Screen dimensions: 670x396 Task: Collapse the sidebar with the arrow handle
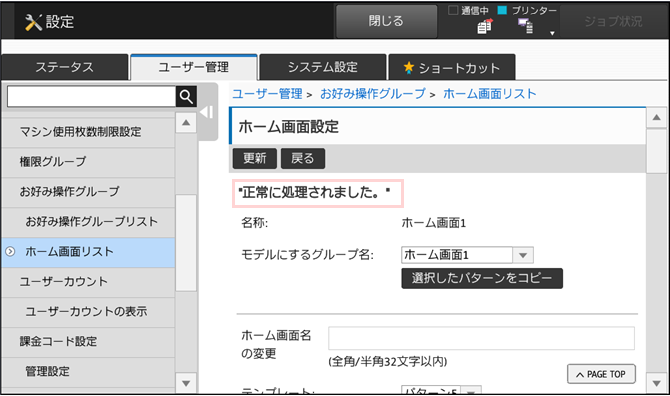coord(207,112)
